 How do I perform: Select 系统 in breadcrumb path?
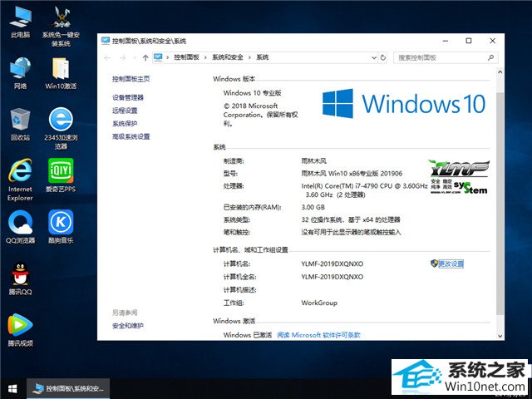click(263, 57)
